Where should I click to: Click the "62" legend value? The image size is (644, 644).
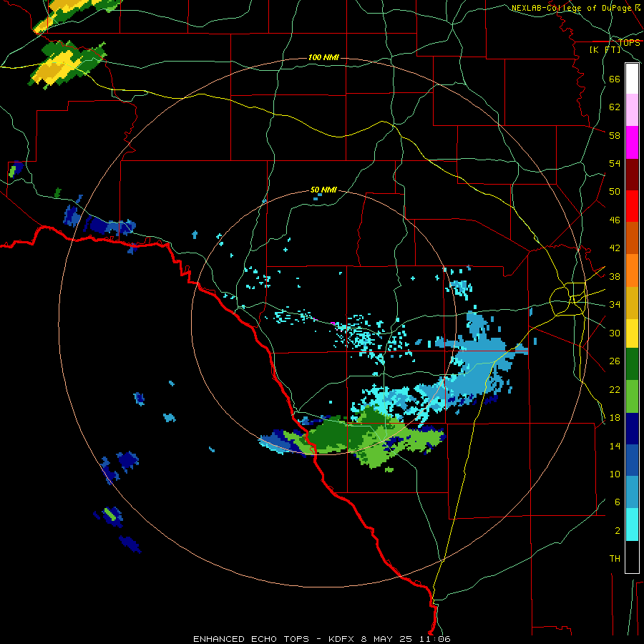[x=615, y=107]
